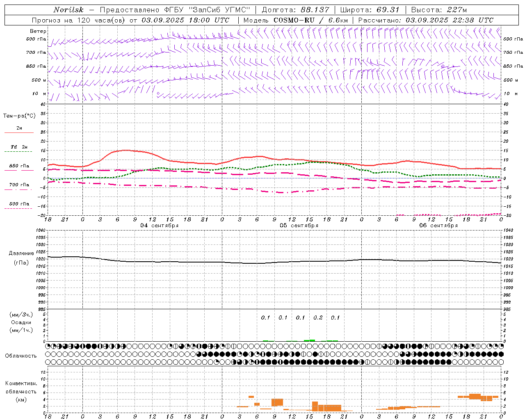This screenshot has width=525, height=420.
Task: Click the '04 сентября' date label
Action: (159, 226)
